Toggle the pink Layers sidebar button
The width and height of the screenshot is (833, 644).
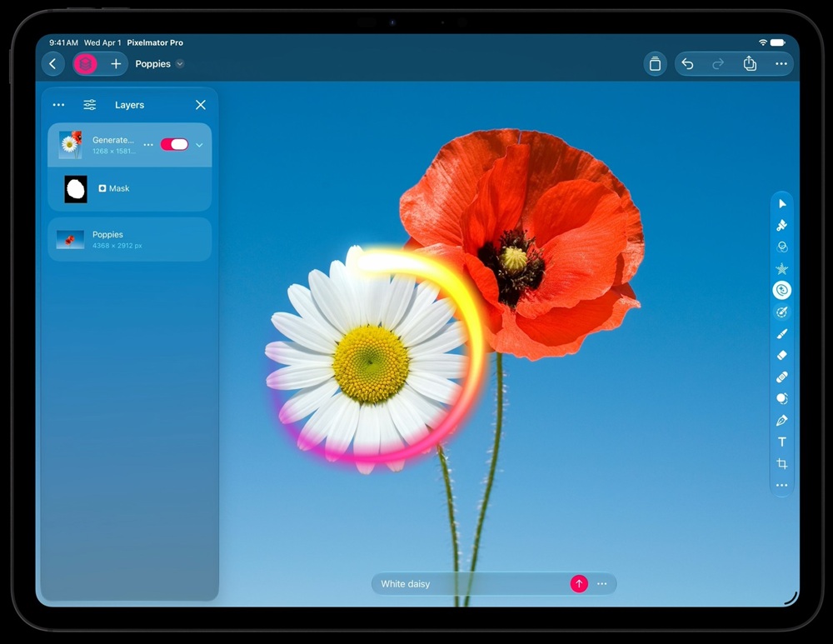pyautogui.click(x=86, y=64)
